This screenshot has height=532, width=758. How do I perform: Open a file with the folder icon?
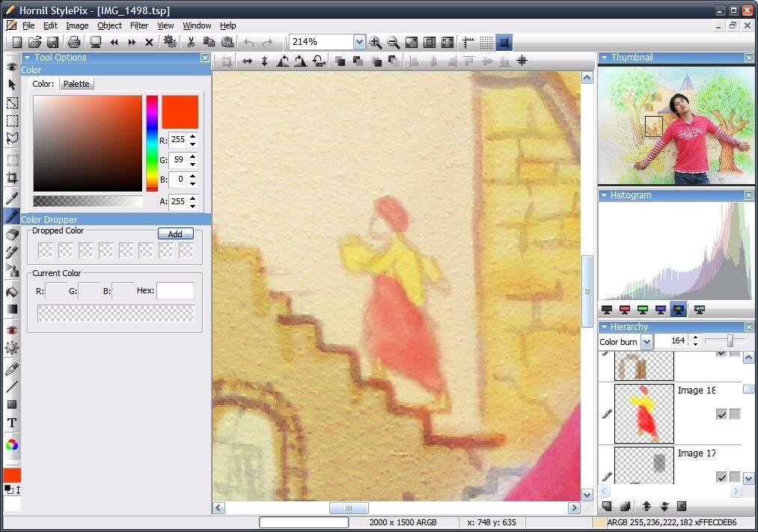[35, 43]
